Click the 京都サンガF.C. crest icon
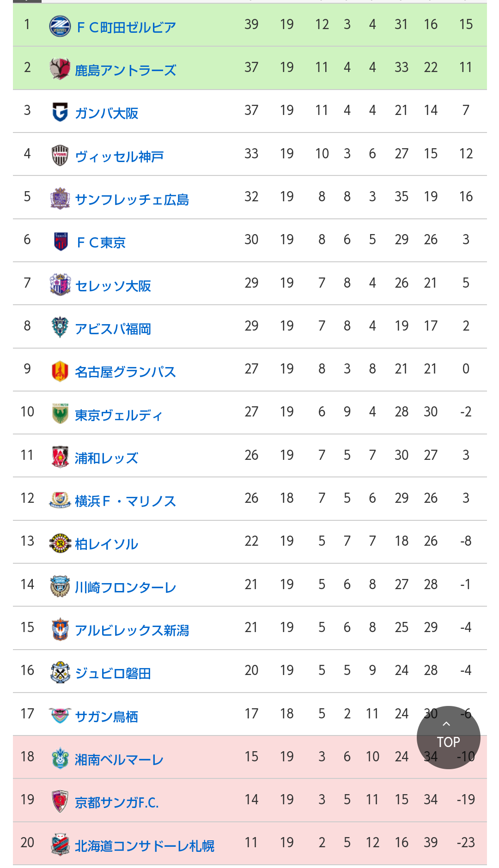 (x=60, y=802)
